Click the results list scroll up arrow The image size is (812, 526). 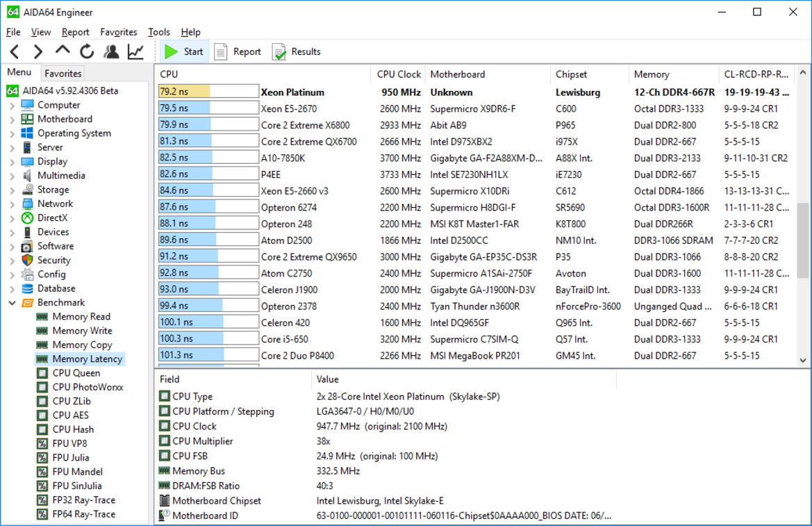(x=803, y=72)
